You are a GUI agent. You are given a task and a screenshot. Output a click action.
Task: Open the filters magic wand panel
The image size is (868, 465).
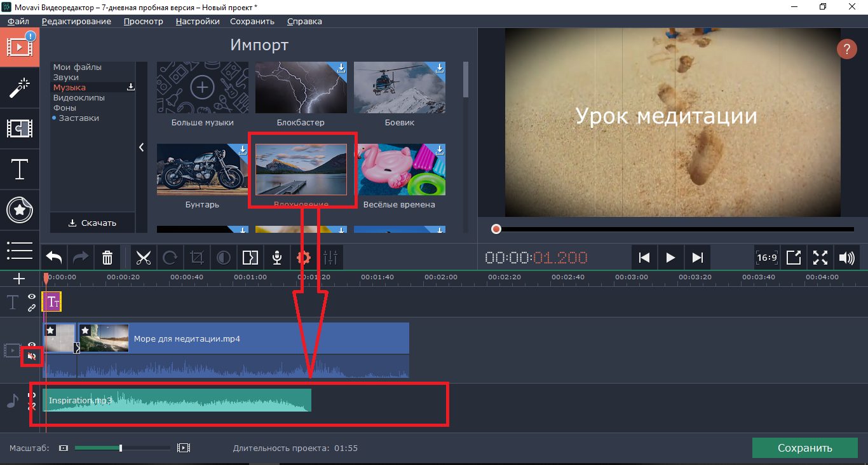coord(20,88)
